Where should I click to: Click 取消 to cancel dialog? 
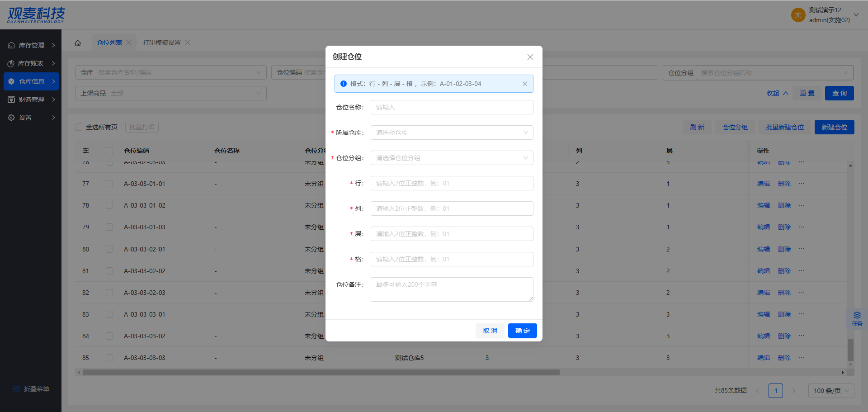click(490, 331)
